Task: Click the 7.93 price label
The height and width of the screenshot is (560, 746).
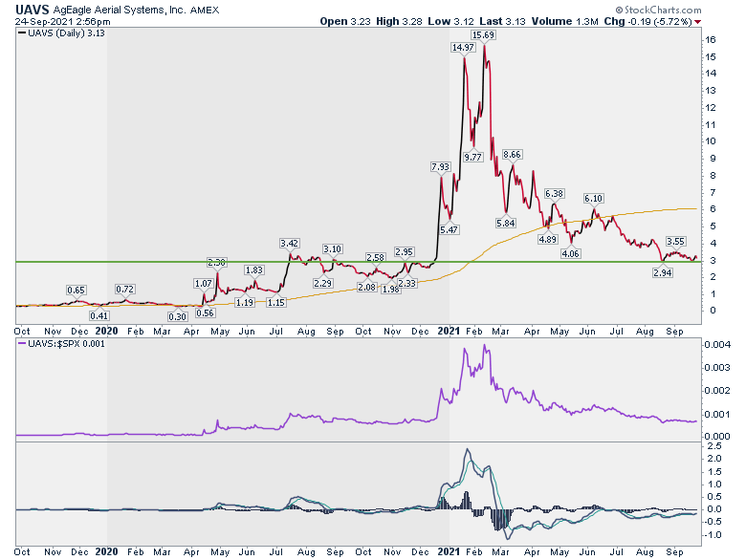Action: [440, 167]
